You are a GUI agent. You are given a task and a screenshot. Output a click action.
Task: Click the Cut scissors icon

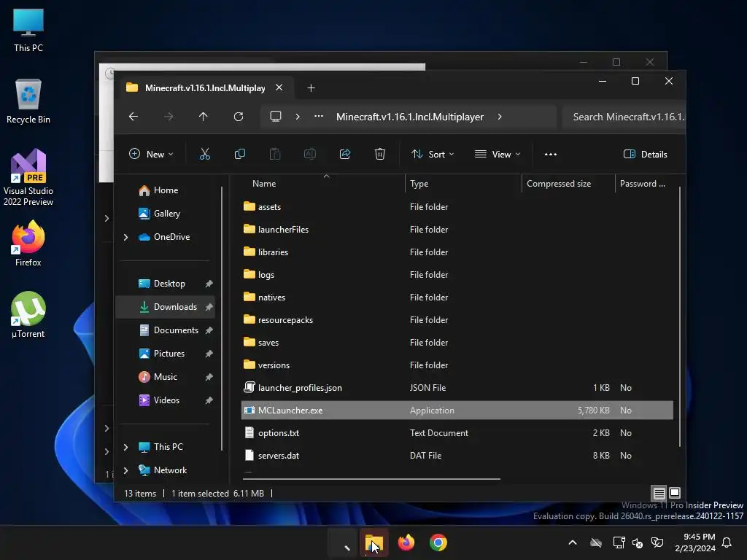tap(204, 154)
